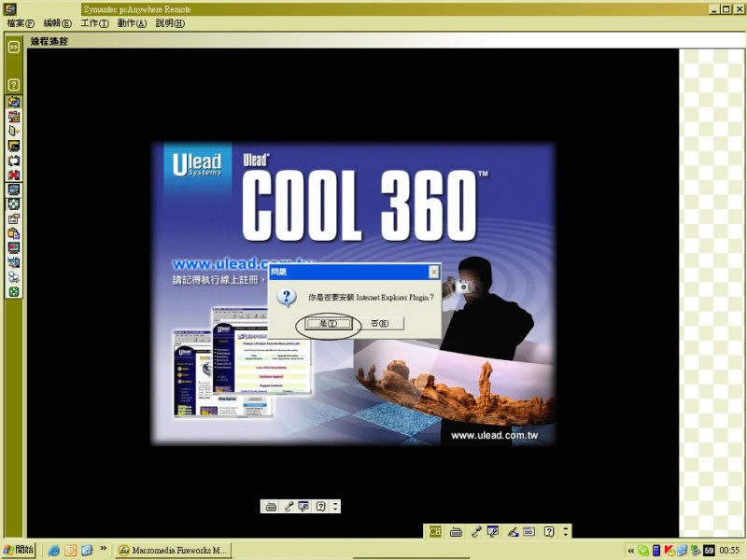The width and height of the screenshot is (747, 560).
Task: Click help icon on remote floating language bar
Action: 321,507
